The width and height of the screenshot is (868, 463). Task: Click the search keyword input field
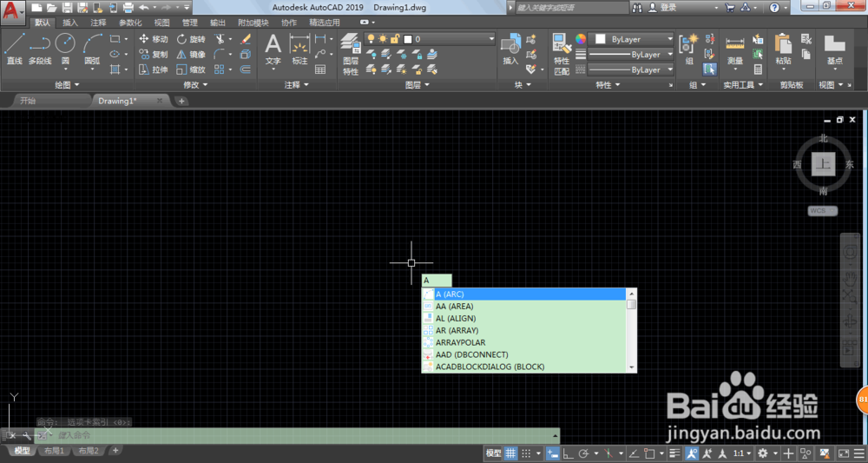[570, 8]
